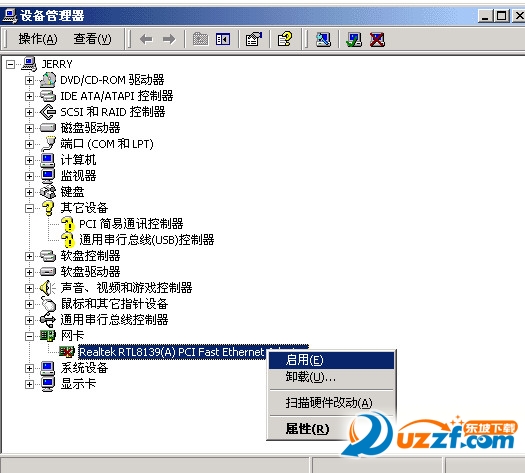Image resolution: width=525 pixels, height=473 pixels.
Task: Click the disabled Realtek adapter icon
Action: coord(67,351)
